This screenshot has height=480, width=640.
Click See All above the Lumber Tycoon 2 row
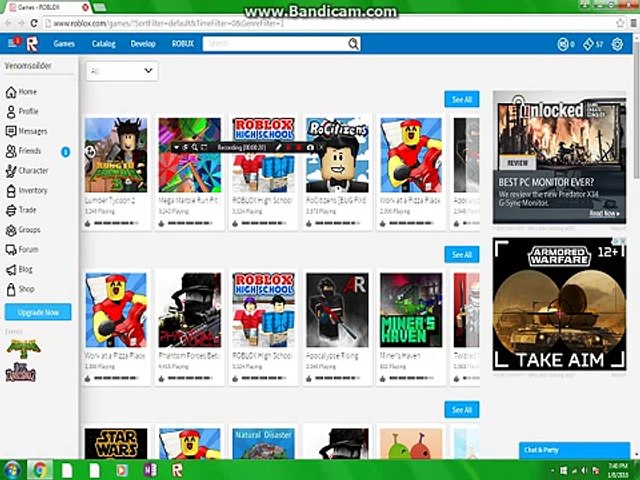(462, 99)
